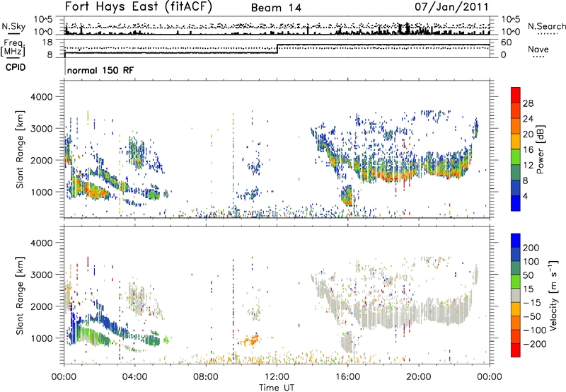Click the '3000' tick of the velocity panel
Image resolution: width=566 pixels, height=392 pixels.
(42, 275)
